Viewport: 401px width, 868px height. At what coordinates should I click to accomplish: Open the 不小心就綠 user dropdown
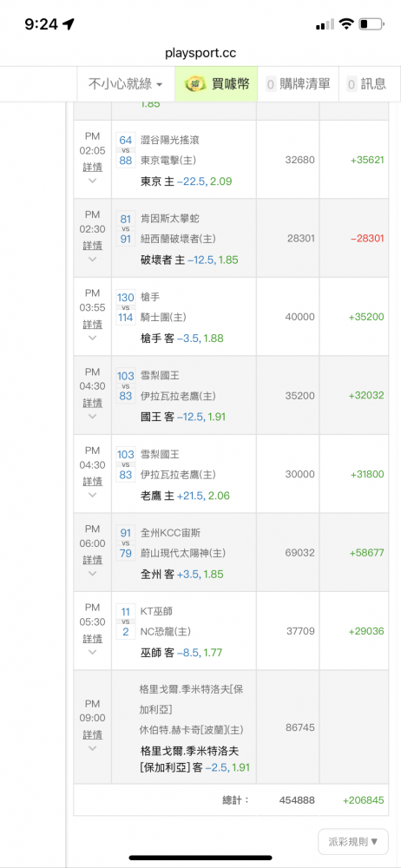(126, 83)
